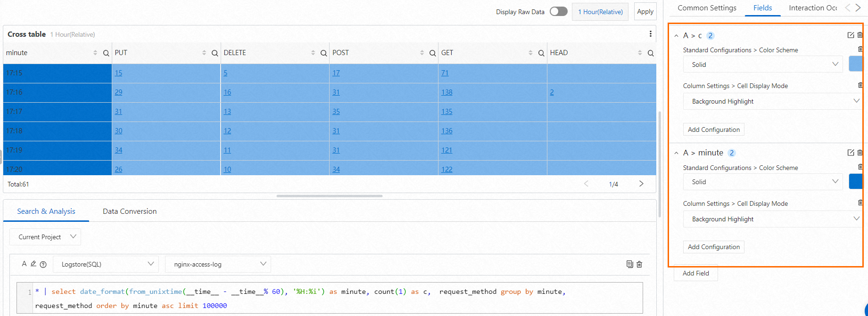Viewport: 868px width, 316px height.
Task: Sort the minute column
Action: 95,53
